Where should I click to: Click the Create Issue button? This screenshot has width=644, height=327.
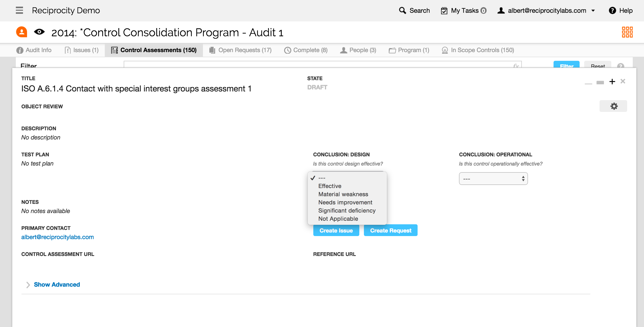[336, 230]
